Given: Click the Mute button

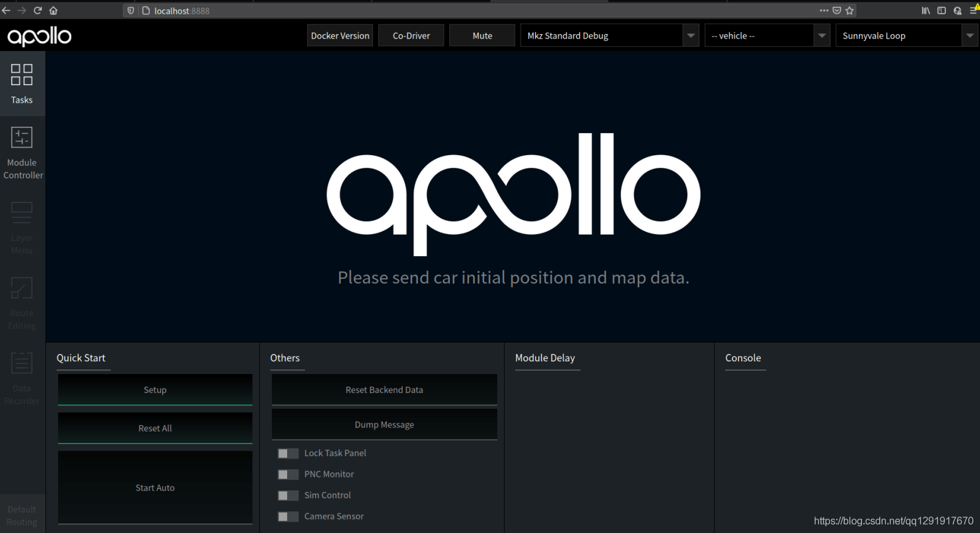Looking at the screenshot, I should click(x=482, y=36).
